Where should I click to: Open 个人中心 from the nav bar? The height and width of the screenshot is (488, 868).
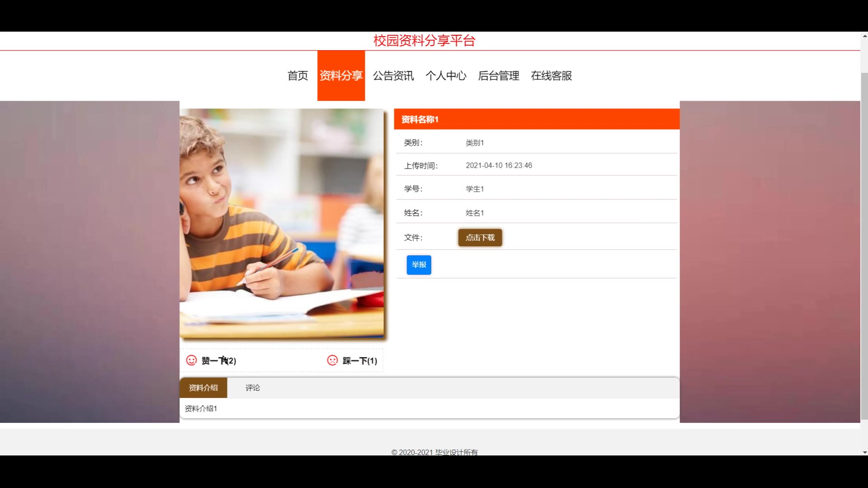[x=446, y=75]
